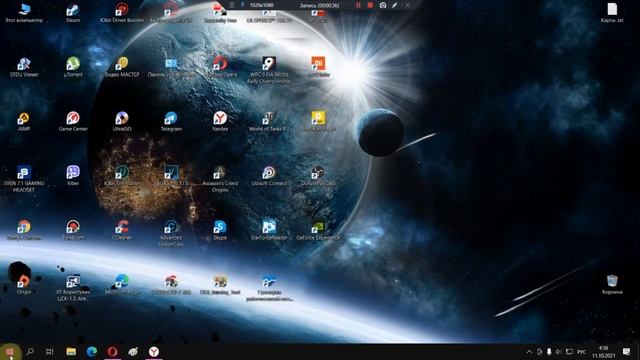Select the StarForceReader desktop icon
640x360 pixels.
tap(269, 230)
